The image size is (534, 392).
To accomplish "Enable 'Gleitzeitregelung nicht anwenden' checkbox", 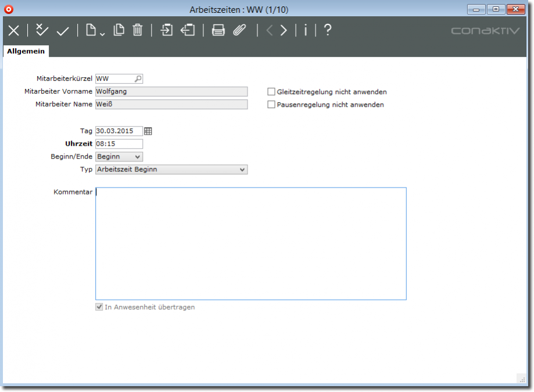I will [271, 92].
